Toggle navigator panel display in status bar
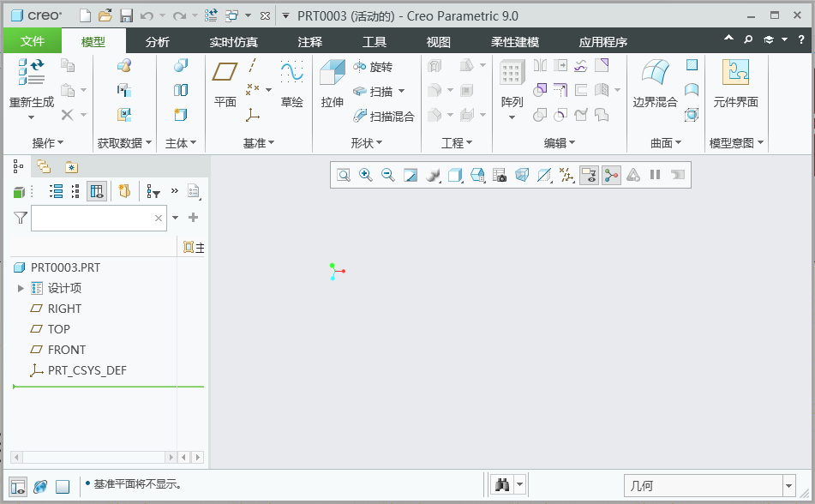The image size is (815, 504). (x=18, y=486)
